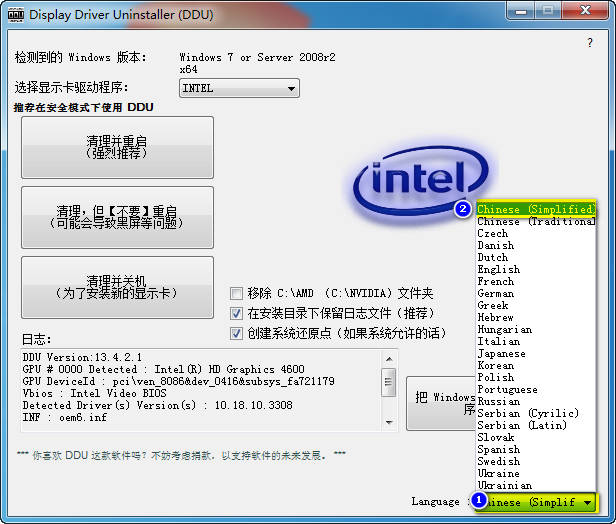Click 清理并关机 button
The image size is (616, 524).
(117, 288)
